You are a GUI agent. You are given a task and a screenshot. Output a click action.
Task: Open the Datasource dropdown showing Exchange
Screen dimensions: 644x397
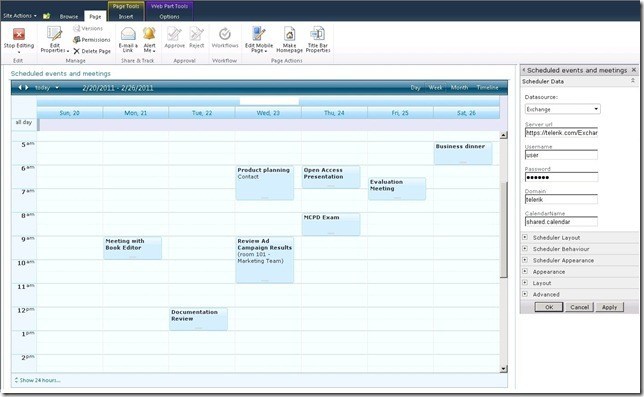562,109
